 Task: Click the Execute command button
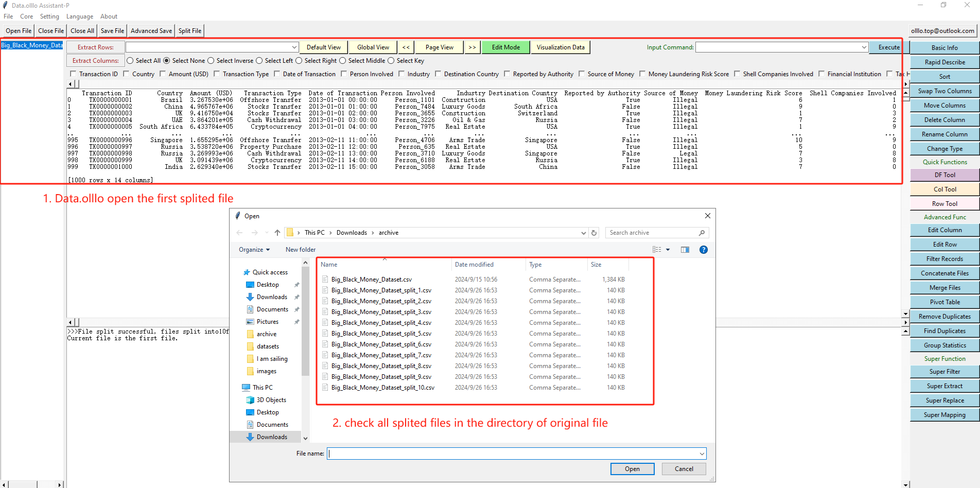tap(889, 47)
